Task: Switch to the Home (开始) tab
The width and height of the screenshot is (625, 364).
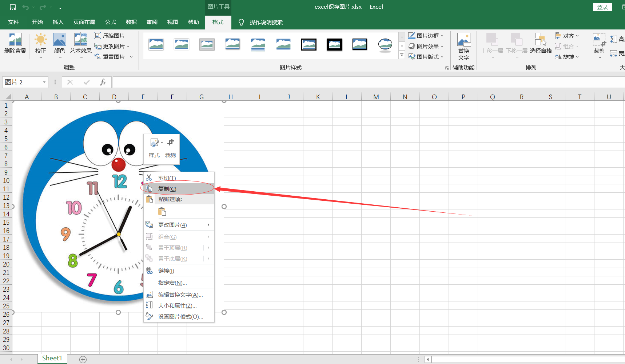Action: (x=37, y=22)
